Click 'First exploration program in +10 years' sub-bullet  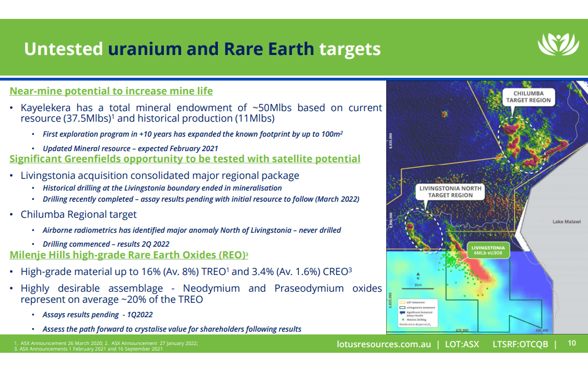[193, 134]
